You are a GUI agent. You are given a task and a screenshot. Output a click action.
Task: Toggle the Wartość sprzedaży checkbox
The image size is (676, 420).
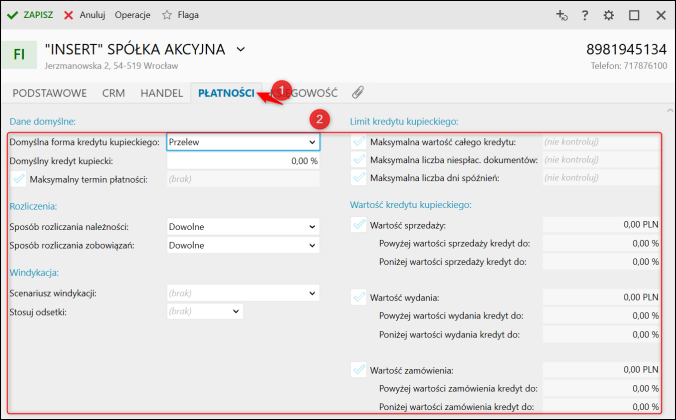pos(359,225)
